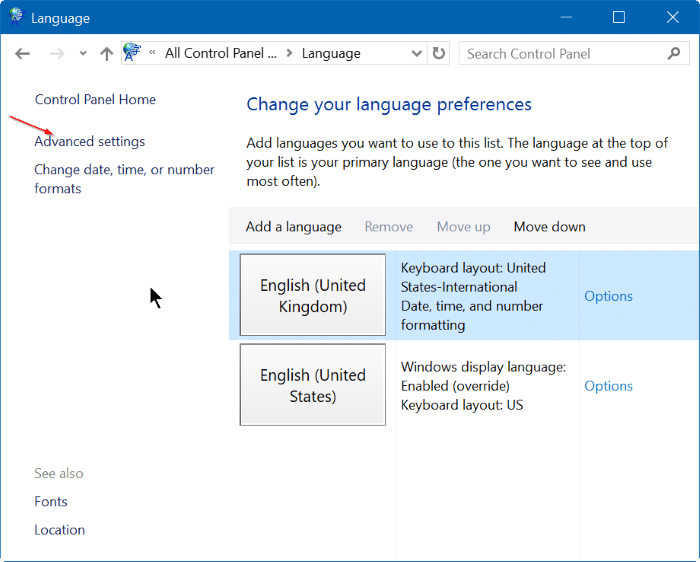Maximize the Language window
700x562 pixels.
[x=618, y=17]
